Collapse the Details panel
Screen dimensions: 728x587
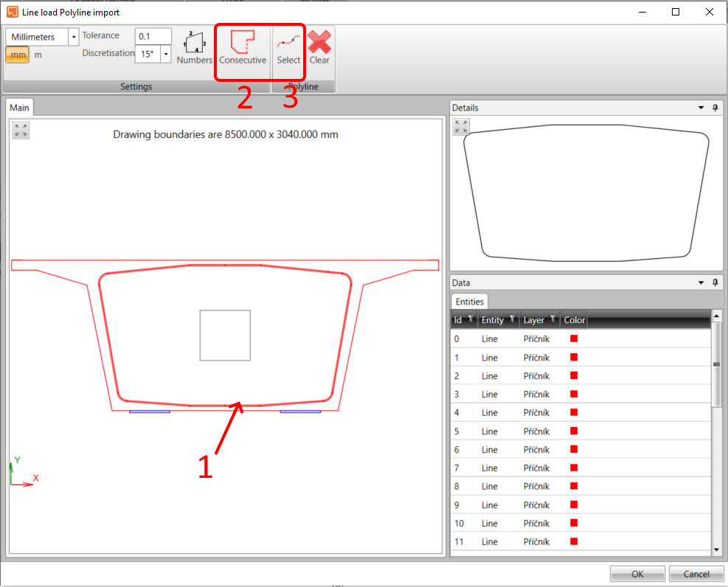[701, 107]
